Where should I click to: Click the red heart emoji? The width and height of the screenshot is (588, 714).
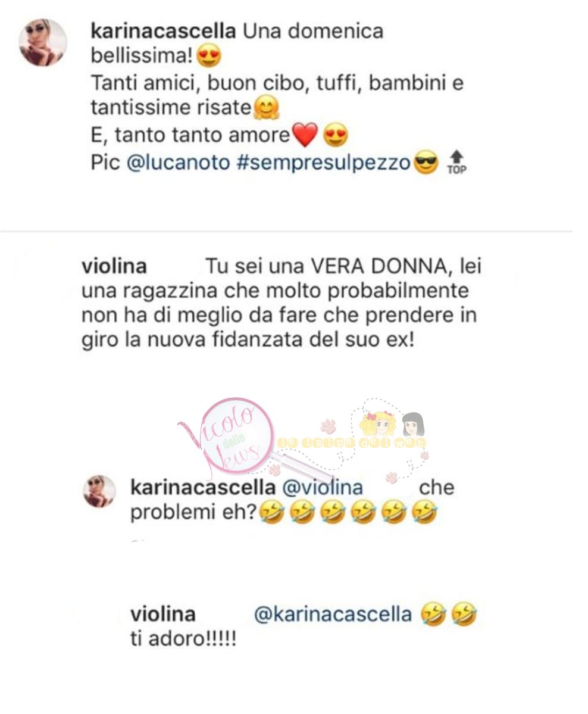(305, 135)
